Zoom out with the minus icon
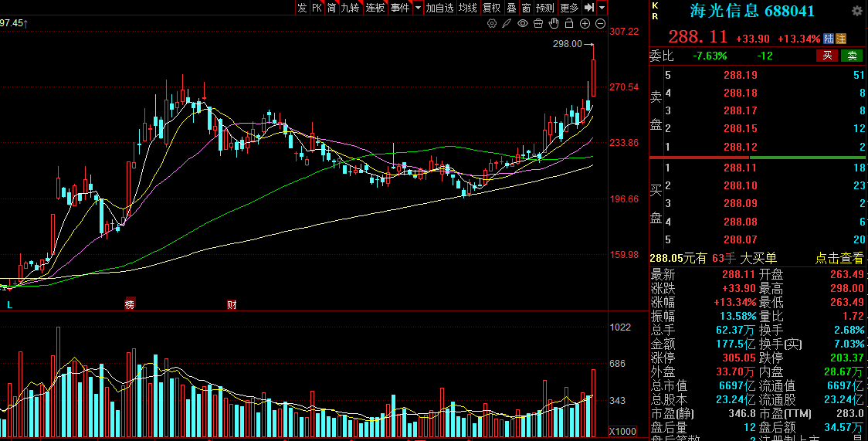The image size is (868, 441). 600,24
